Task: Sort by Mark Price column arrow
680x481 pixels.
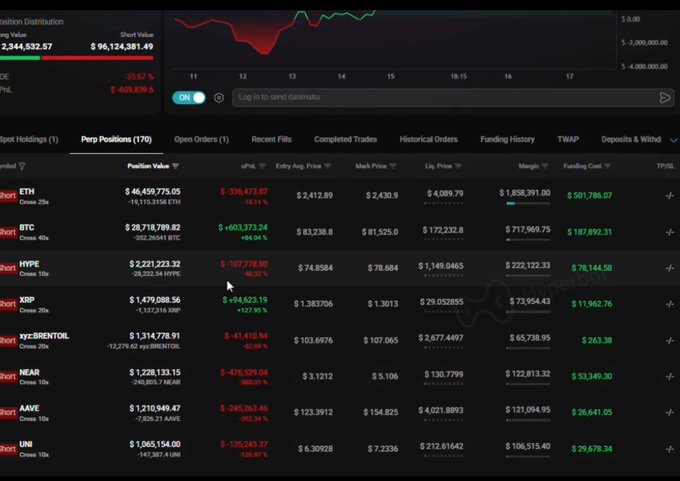Action: coord(392,166)
